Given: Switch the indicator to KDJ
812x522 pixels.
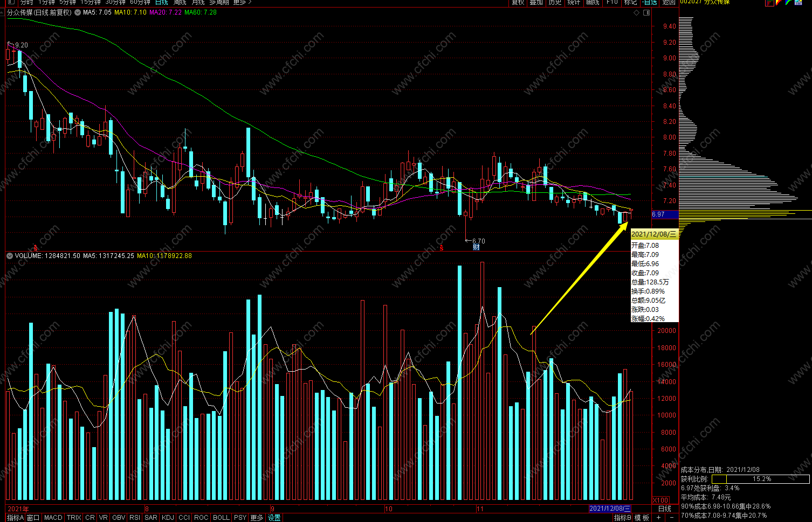Looking at the screenshot, I should pyautogui.click(x=168, y=518).
